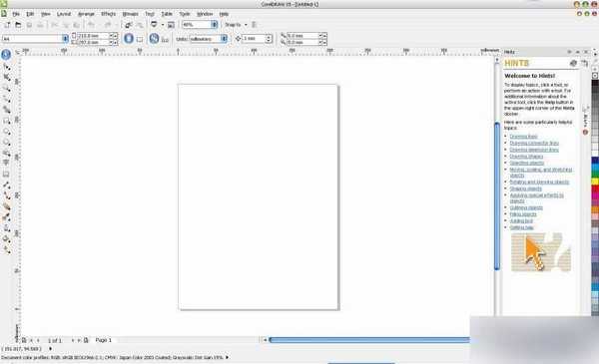
Task: Click the Options icon after Snap to
Action: 254,25
